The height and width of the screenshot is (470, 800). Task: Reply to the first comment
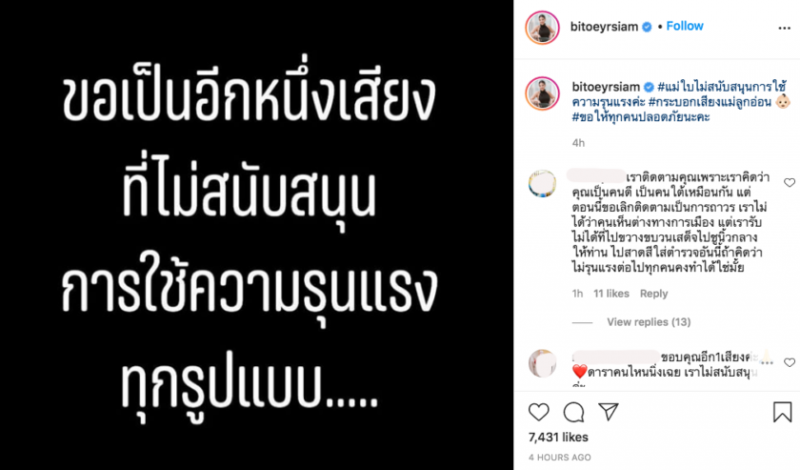pyautogui.click(x=654, y=293)
